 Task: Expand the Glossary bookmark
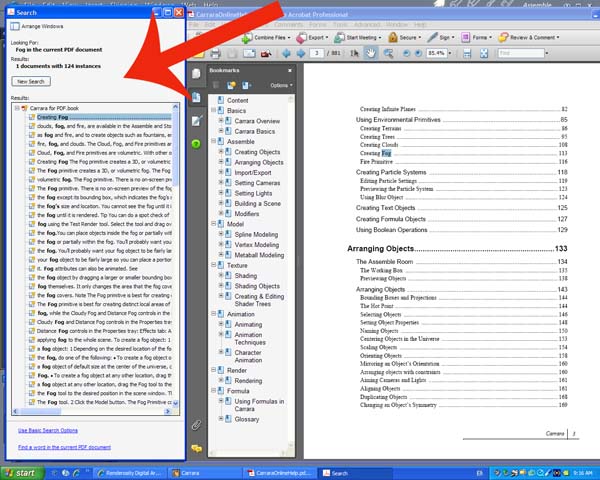pos(221,419)
